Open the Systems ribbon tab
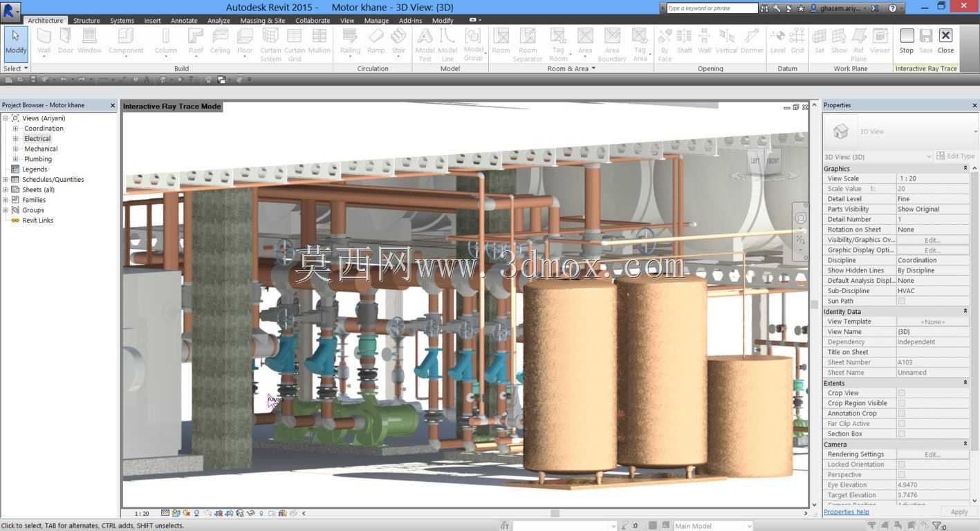 tap(122, 21)
